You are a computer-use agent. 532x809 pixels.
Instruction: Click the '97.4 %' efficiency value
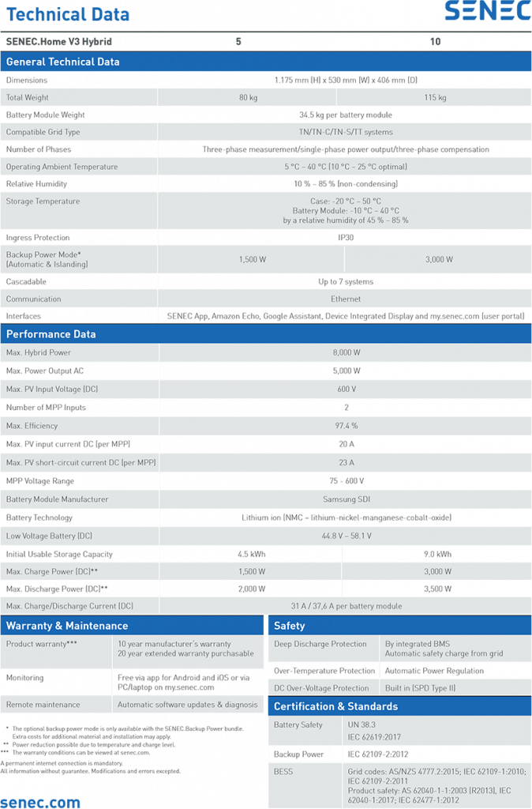(346, 426)
